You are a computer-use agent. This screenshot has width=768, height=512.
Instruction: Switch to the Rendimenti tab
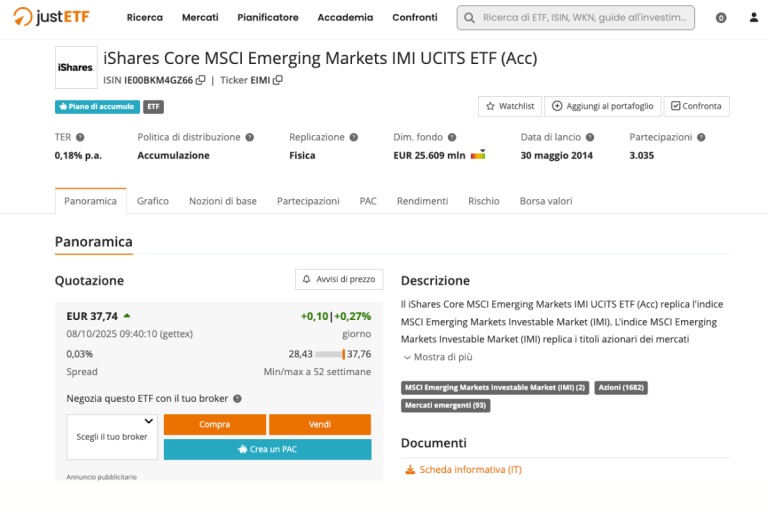422,201
